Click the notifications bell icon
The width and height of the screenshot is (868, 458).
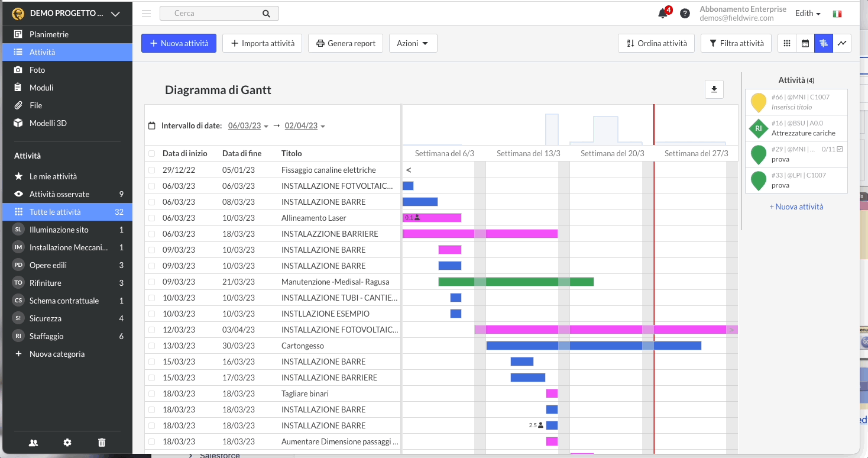[662, 14]
